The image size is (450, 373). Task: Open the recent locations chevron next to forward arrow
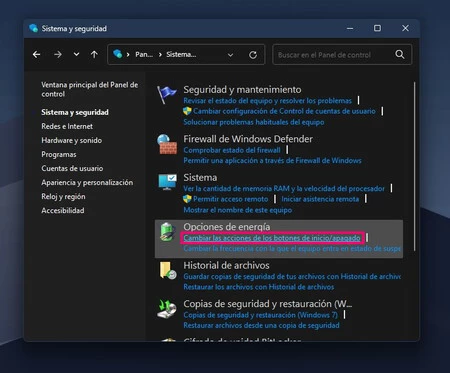pyautogui.click(x=76, y=54)
